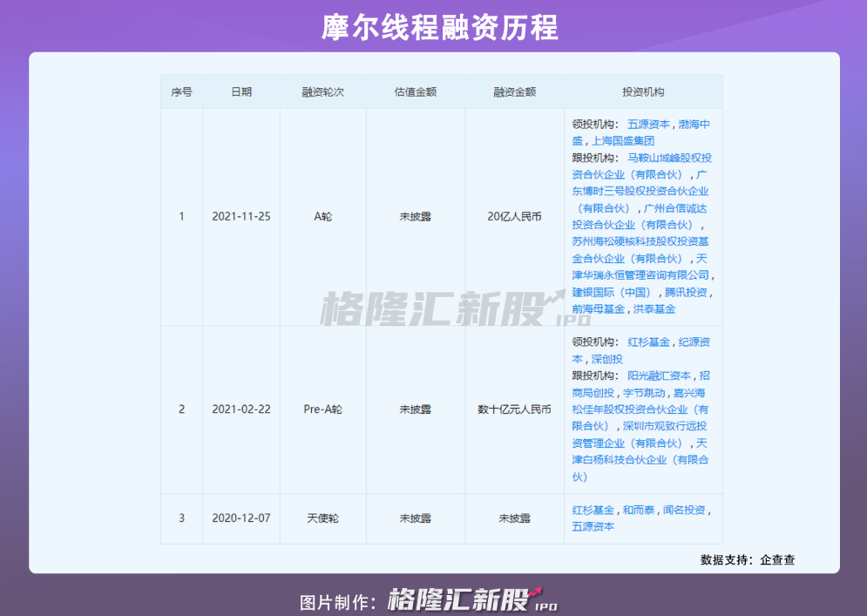867x616 pixels.
Task: Select the date 2021-02-22
Action: click(241, 410)
